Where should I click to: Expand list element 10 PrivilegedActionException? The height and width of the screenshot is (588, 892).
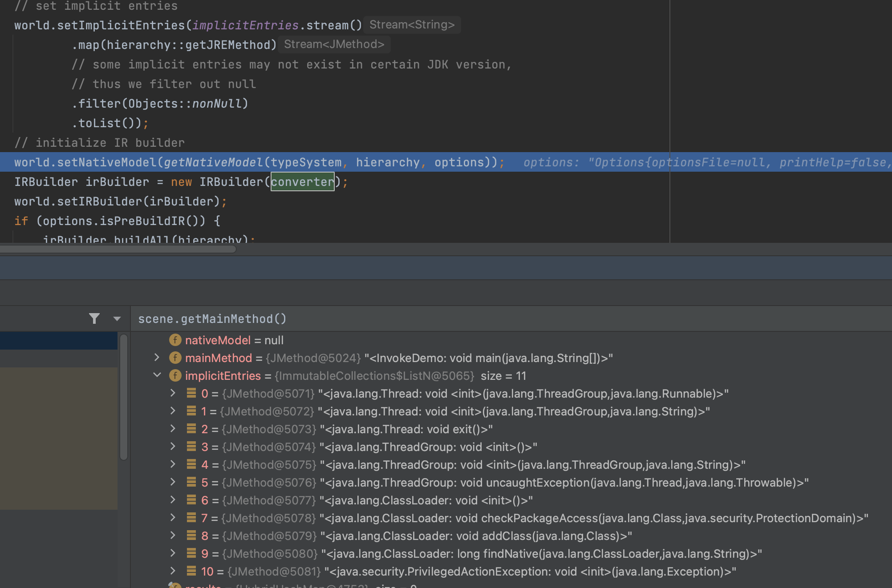(173, 571)
